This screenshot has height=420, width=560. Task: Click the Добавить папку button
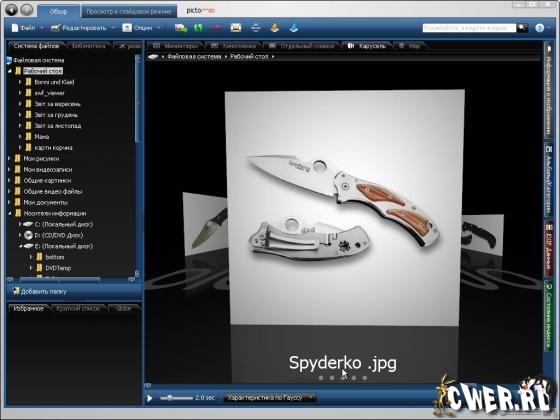(40, 291)
